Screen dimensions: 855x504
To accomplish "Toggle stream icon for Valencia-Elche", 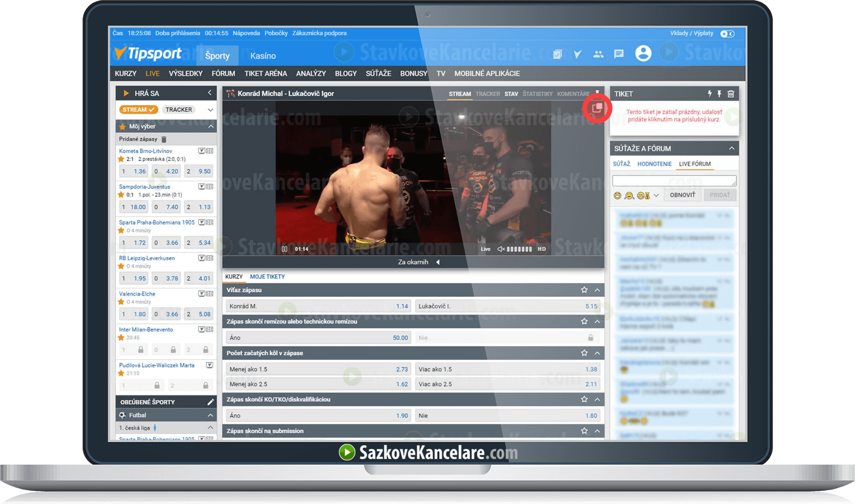I will click(202, 294).
